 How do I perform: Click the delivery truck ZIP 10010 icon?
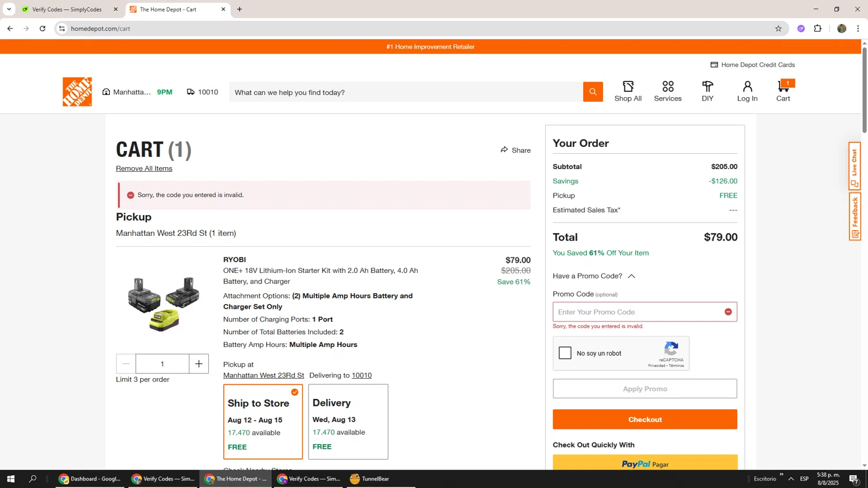[190, 92]
